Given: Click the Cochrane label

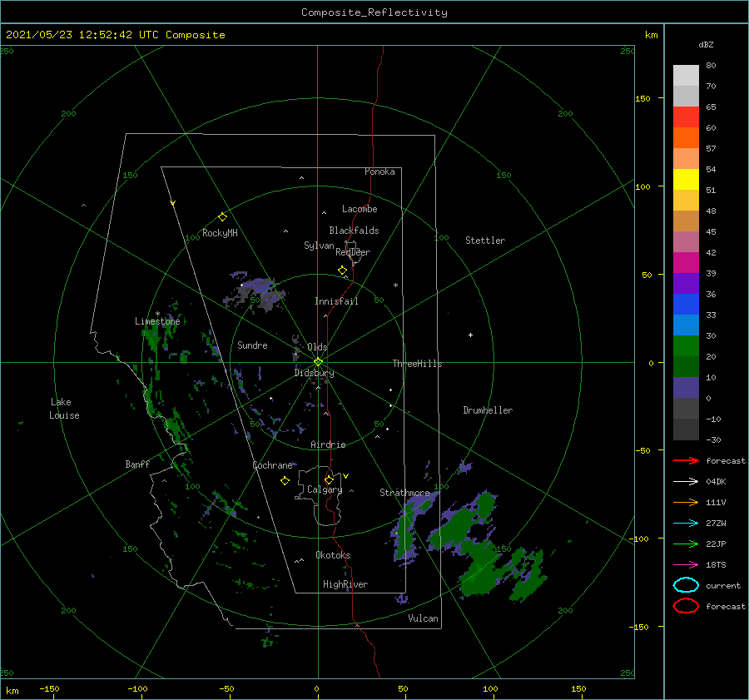Looking at the screenshot, I should coord(272,465).
